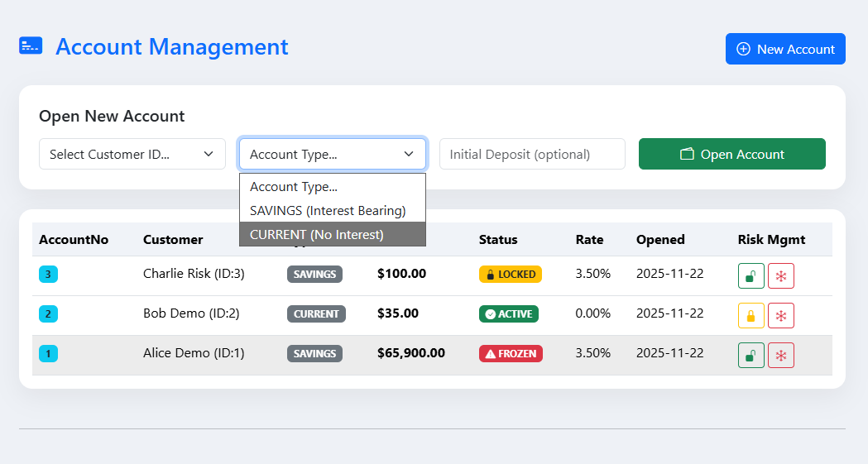
Task: Open the Select Customer ID dropdown
Action: pyautogui.click(x=132, y=154)
